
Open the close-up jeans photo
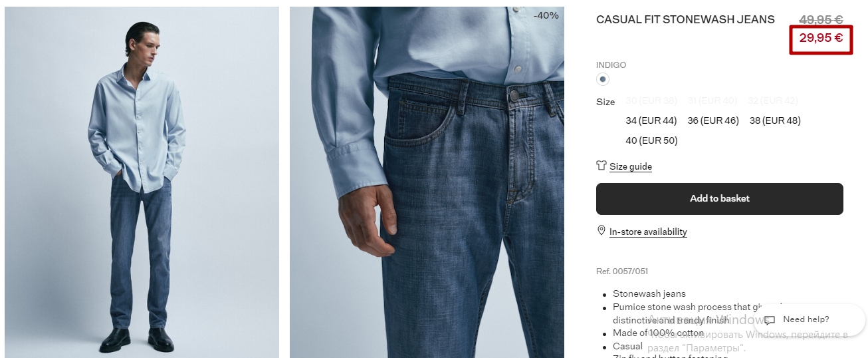click(427, 182)
